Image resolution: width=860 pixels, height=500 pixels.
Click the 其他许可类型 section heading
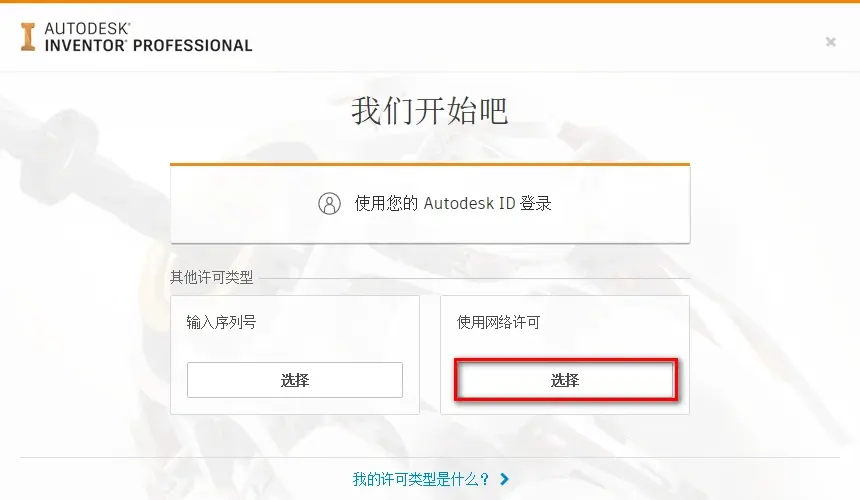coord(212,277)
